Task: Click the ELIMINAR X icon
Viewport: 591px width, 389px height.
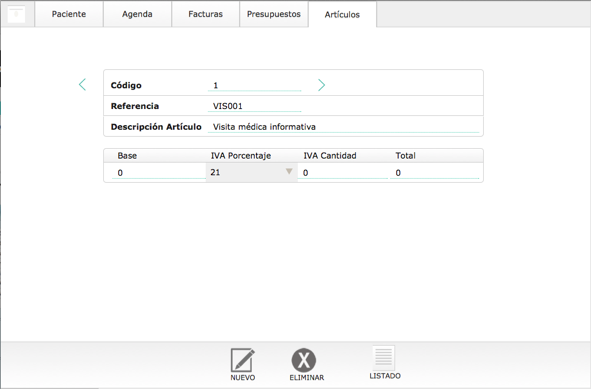Action: (304, 360)
